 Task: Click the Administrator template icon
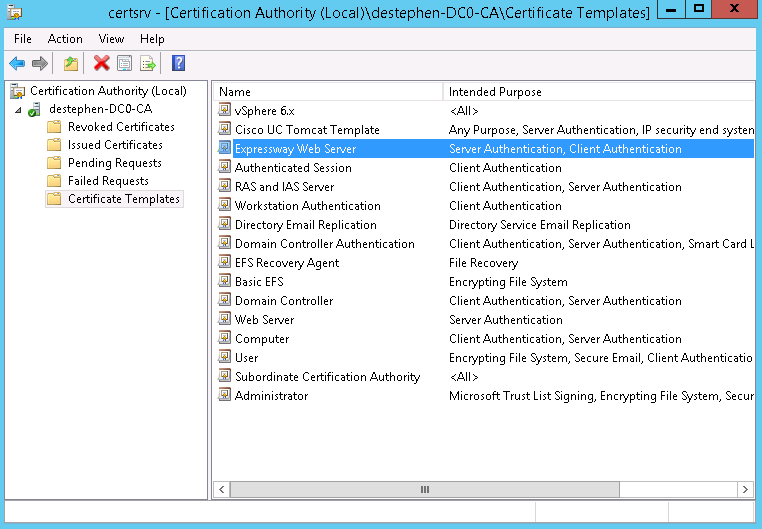224,394
